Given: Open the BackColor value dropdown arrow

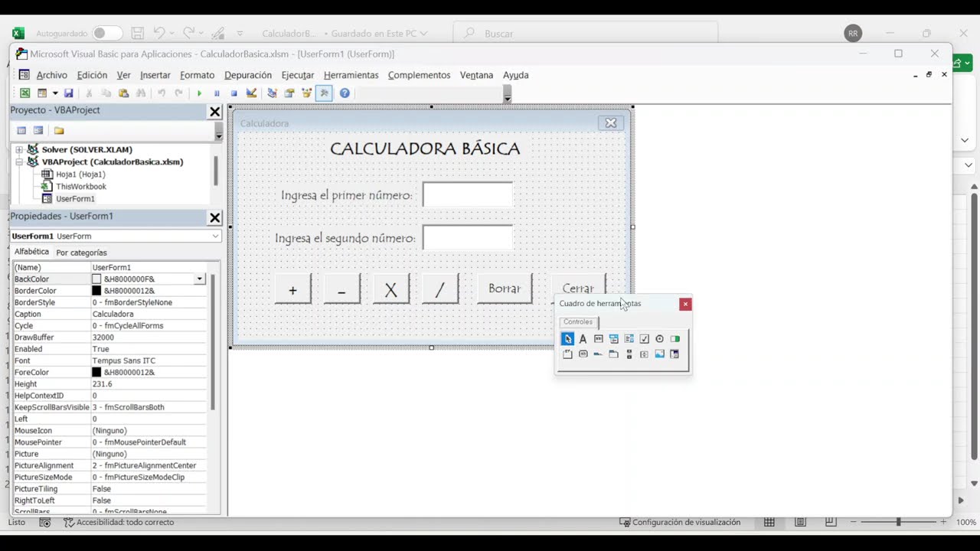Looking at the screenshot, I should (x=200, y=279).
